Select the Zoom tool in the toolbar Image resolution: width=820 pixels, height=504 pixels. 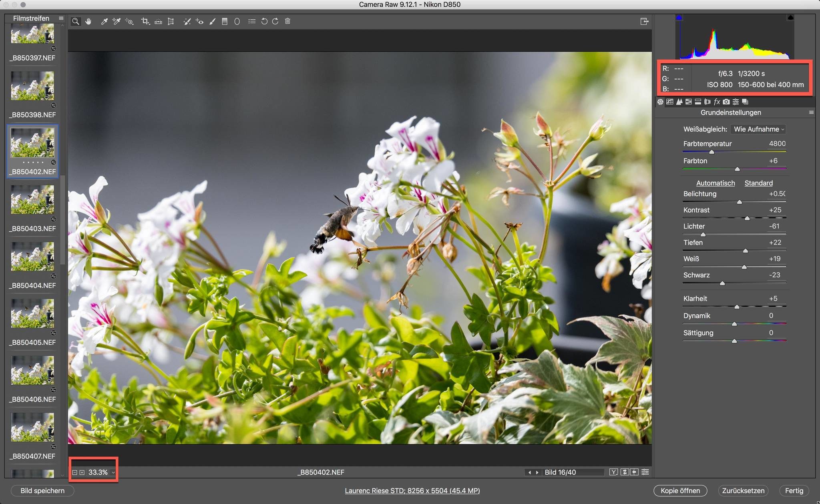click(75, 21)
